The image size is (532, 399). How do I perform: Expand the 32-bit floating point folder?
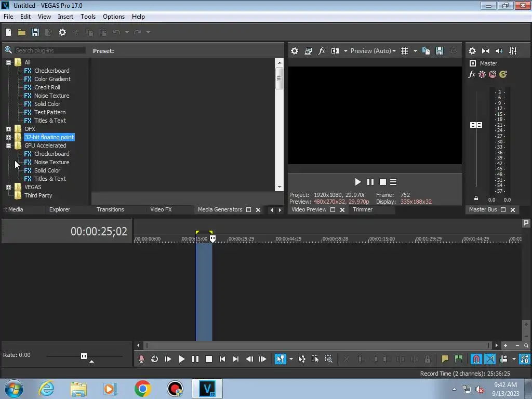tap(8, 137)
